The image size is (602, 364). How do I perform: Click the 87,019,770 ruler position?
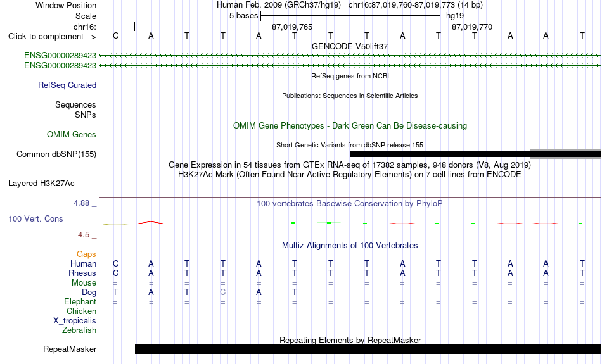click(x=472, y=27)
